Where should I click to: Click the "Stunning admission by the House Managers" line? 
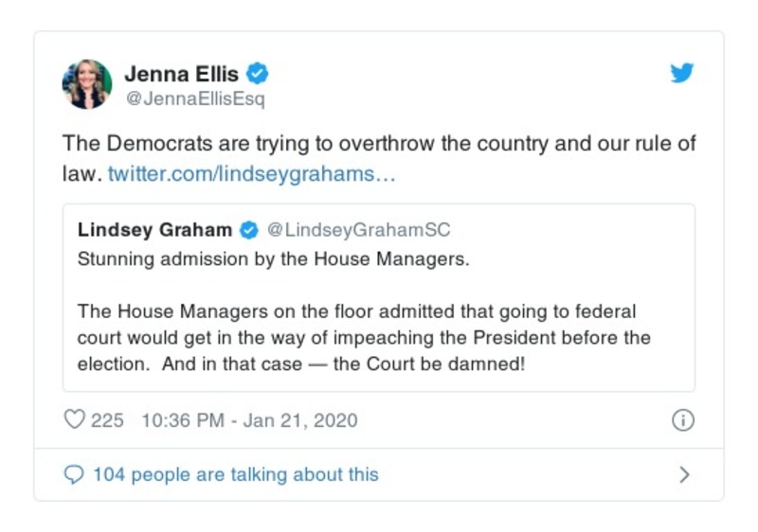pyautogui.click(x=273, y=258)
